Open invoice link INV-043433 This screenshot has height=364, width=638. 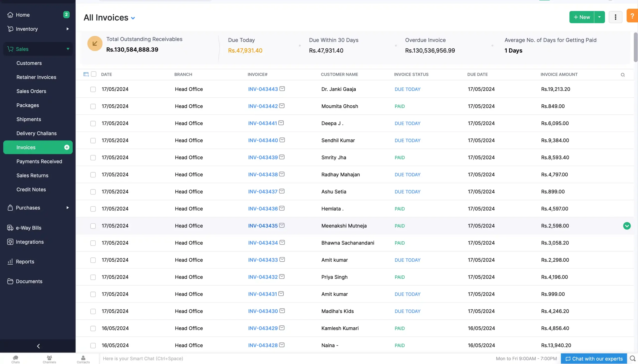[x=263, y=260]
